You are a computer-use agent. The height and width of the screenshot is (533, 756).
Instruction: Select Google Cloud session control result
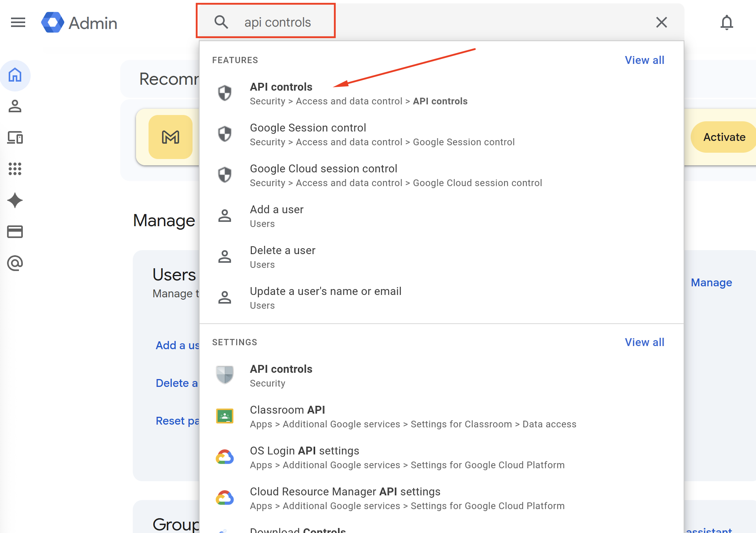pos(441,175)
